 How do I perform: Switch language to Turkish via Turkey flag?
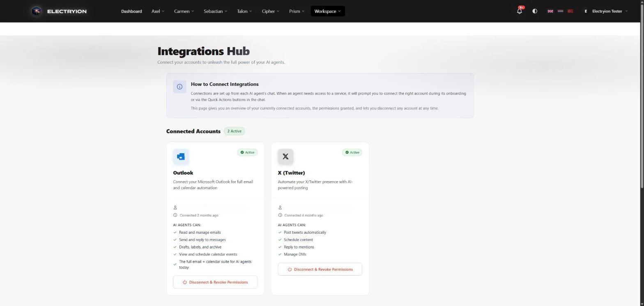point(570,11)
